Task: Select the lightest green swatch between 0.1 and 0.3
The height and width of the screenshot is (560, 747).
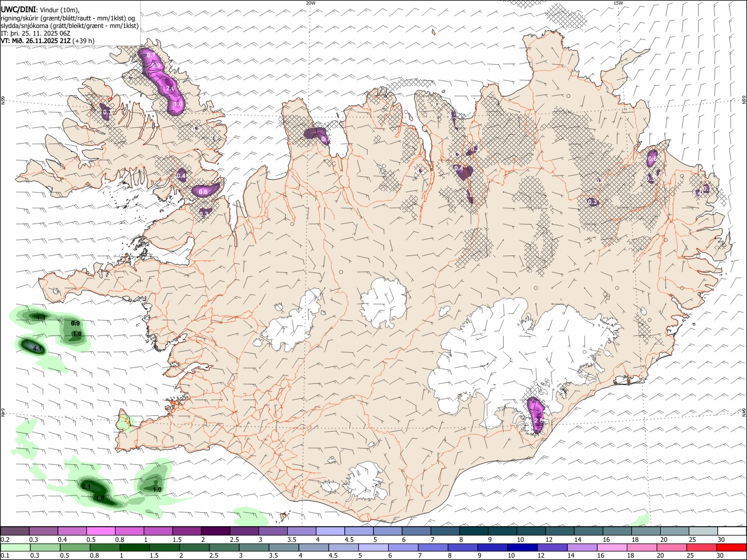Action: pyautogui.click(x=15, y=547)
